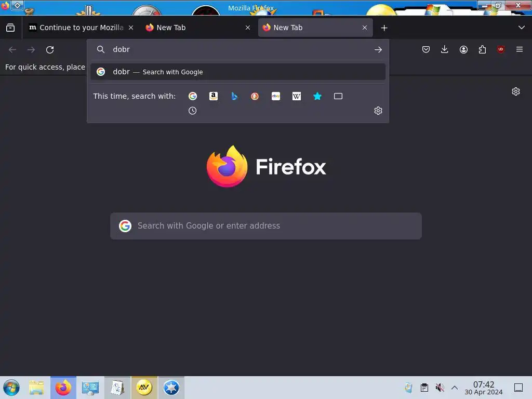Open the application hamburger menu
532x399 pixels.
(x=520, y=49)
